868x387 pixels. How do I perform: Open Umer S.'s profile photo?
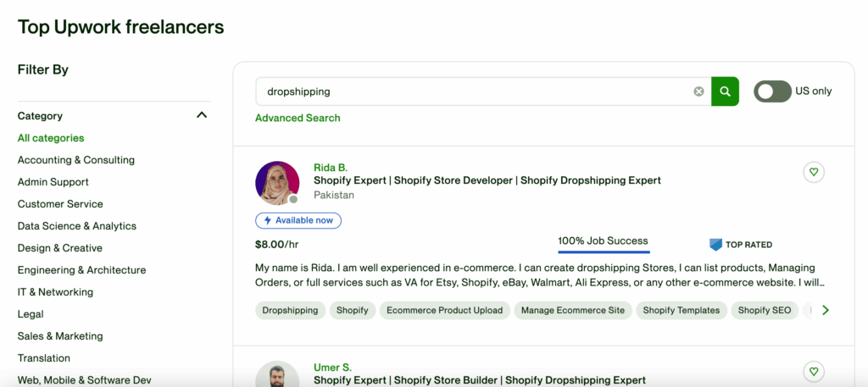[x=277, y=373]
